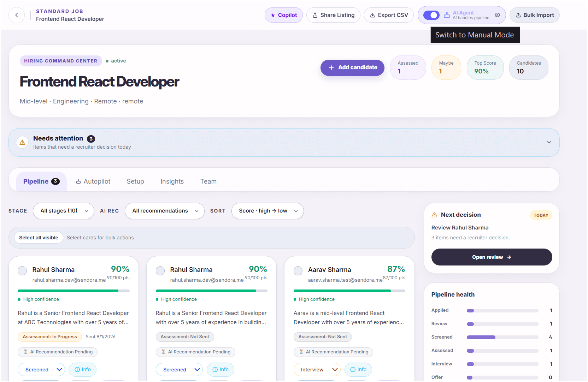Open the Setup tab
The height and width of the screenshot is (382, 588).
(x=135, y=181)
